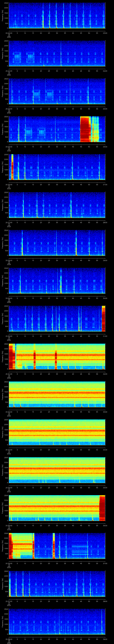114x644 pixels.
Task: Click the 20:31:00 start time label
Action: coord(9,374)
